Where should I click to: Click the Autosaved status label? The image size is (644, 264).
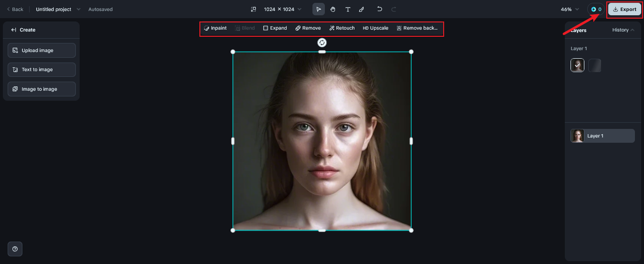[101, 9]
